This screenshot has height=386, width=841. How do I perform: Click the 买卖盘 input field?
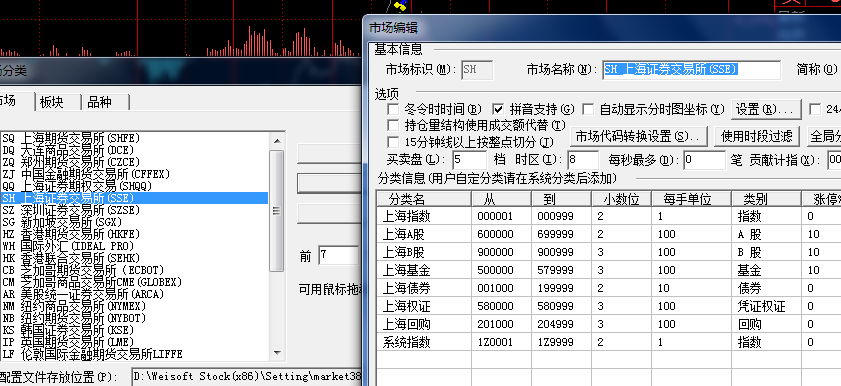[469, 160]
